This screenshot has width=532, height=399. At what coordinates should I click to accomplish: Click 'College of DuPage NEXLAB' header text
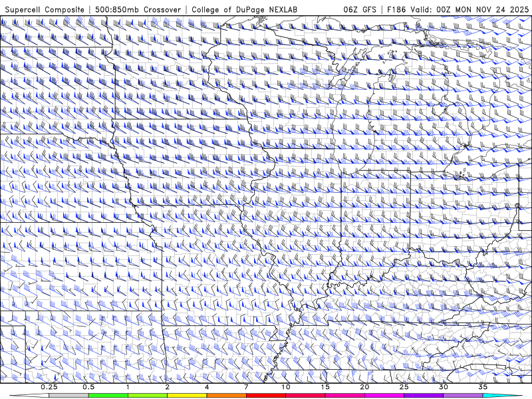pyautogui.click(x=244, y=10)
